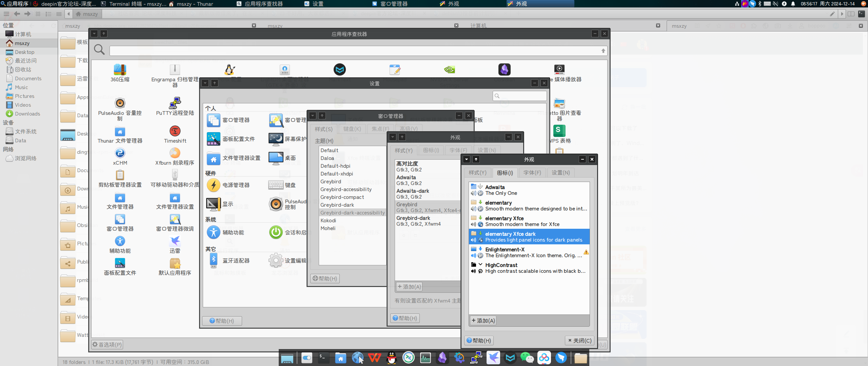Open 剪贴板管理器设置 in the application finder
The height and width of the screenshot is (366, 868).
120,179
